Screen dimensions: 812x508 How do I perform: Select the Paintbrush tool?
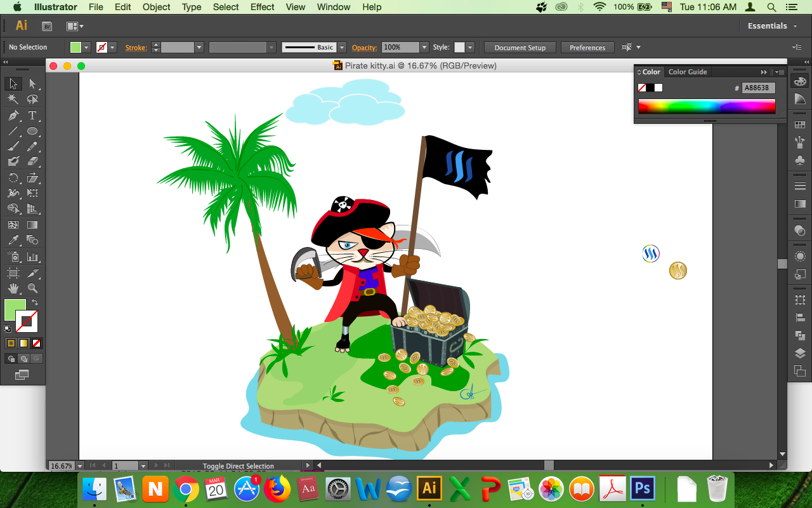(x=13, y=147)
